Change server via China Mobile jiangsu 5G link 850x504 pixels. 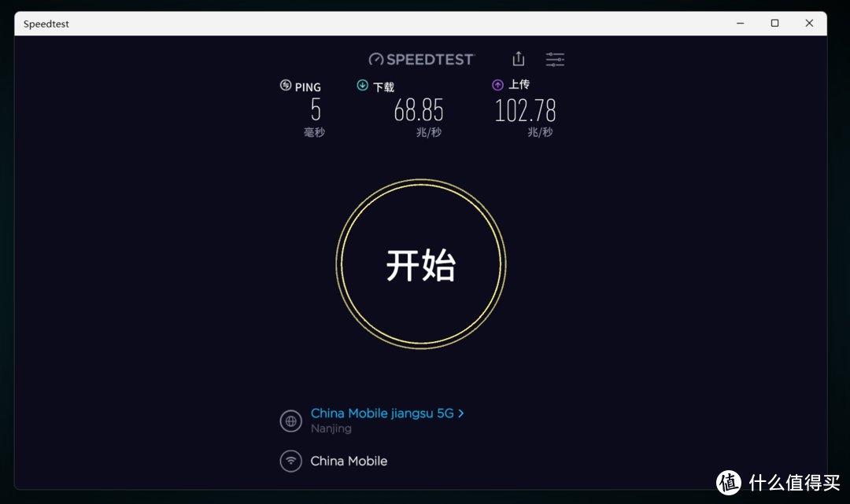(383, 413)
